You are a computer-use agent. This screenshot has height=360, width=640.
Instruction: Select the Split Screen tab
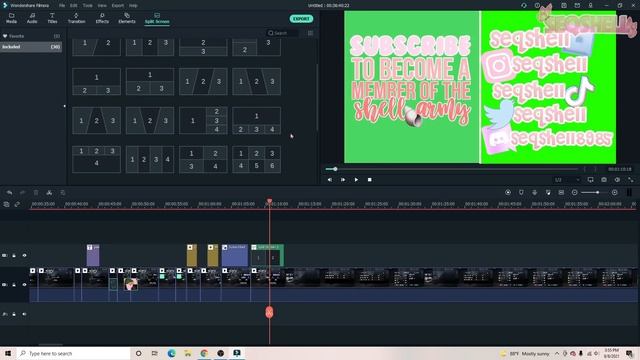point(157,18)
